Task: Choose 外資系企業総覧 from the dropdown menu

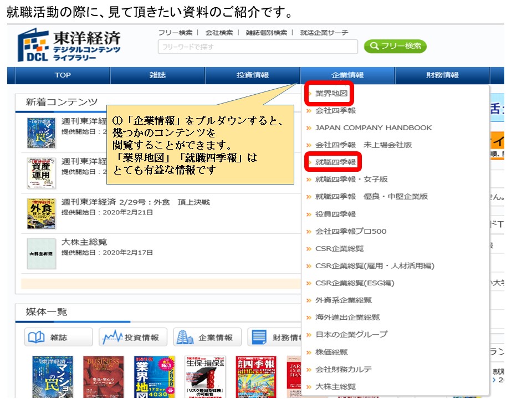Action: point(344,300)
